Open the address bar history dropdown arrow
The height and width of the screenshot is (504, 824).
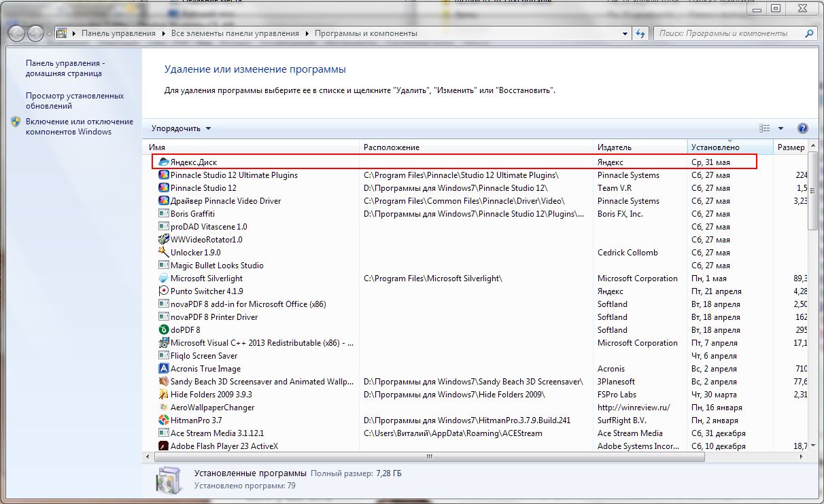tap(625, 33)
